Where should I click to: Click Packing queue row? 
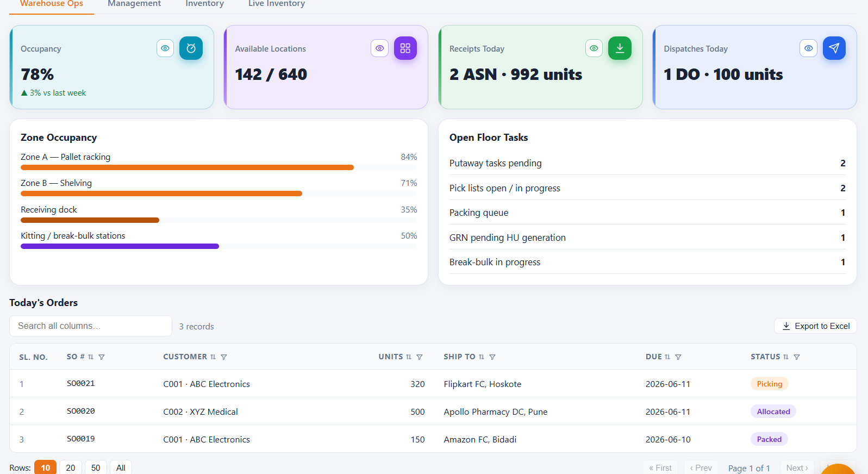(x=647, y=213)
